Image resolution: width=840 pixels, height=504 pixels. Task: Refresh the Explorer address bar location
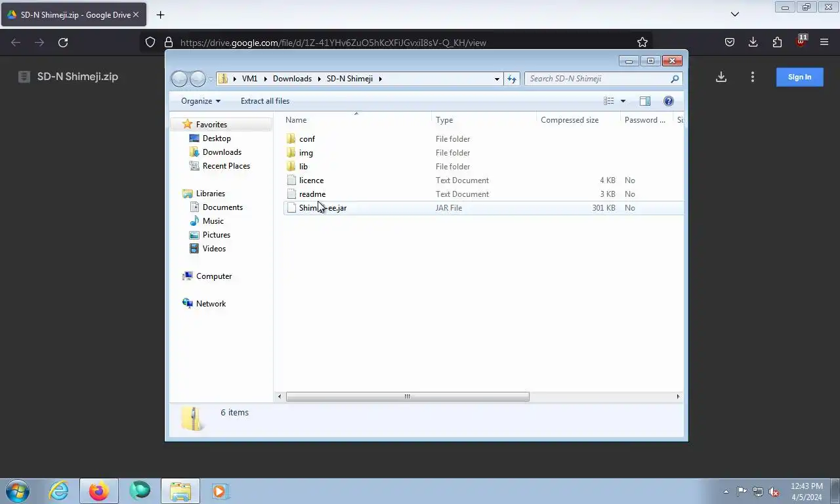pos(512,79)
